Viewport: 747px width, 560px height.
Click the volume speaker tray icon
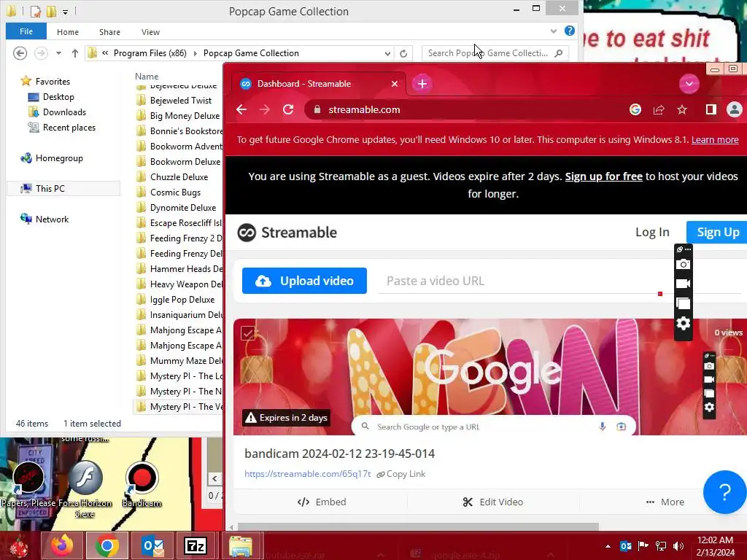[x=678, y=545]
